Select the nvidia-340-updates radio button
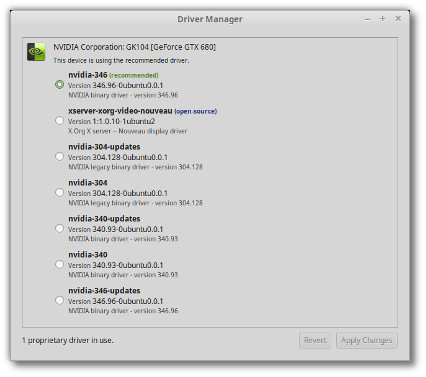Viewport: 426px width, 377px height. point(59,229)
